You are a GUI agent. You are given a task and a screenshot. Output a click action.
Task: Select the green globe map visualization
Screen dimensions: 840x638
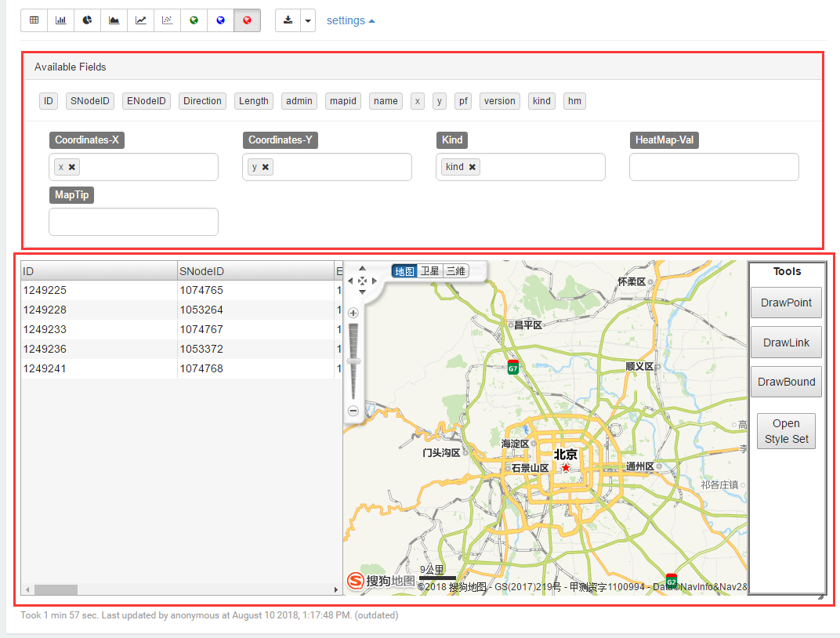194,20
